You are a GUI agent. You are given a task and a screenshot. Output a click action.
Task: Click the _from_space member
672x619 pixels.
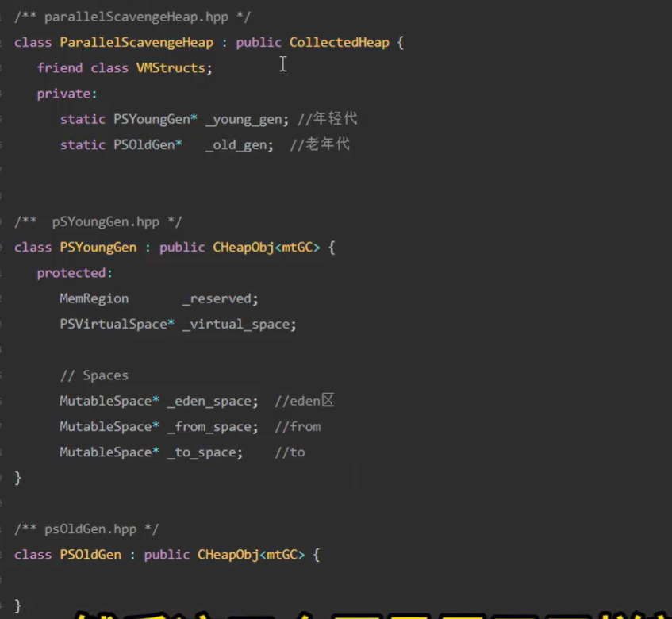(212, 426)
